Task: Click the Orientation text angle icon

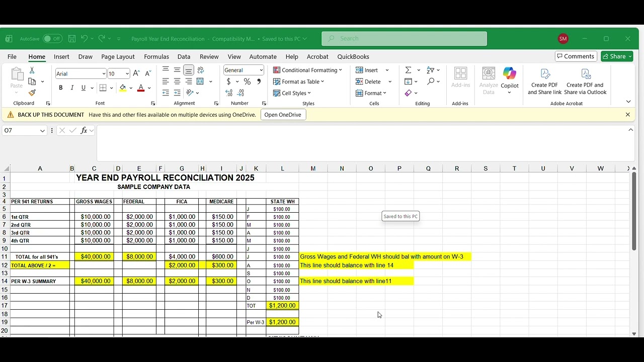Action: pyautogui.click(x=190, y=93)
